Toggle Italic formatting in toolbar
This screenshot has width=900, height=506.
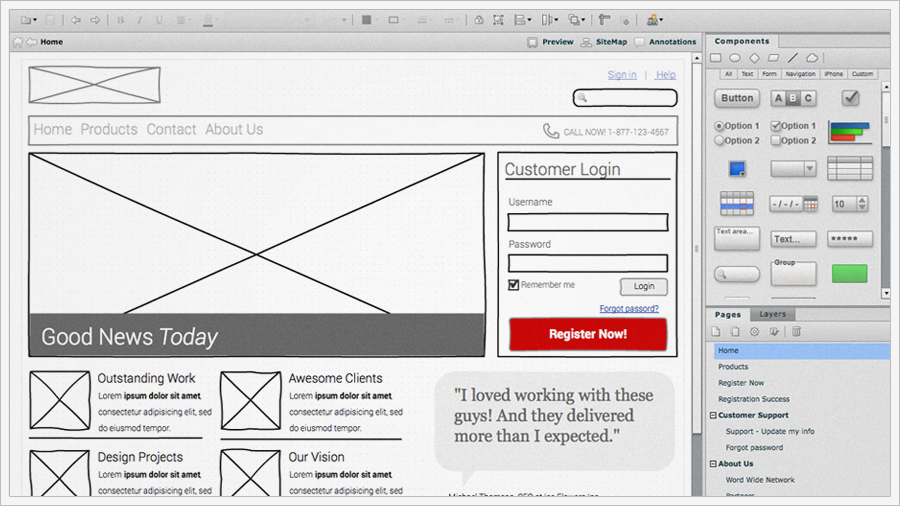click(139, 20)
